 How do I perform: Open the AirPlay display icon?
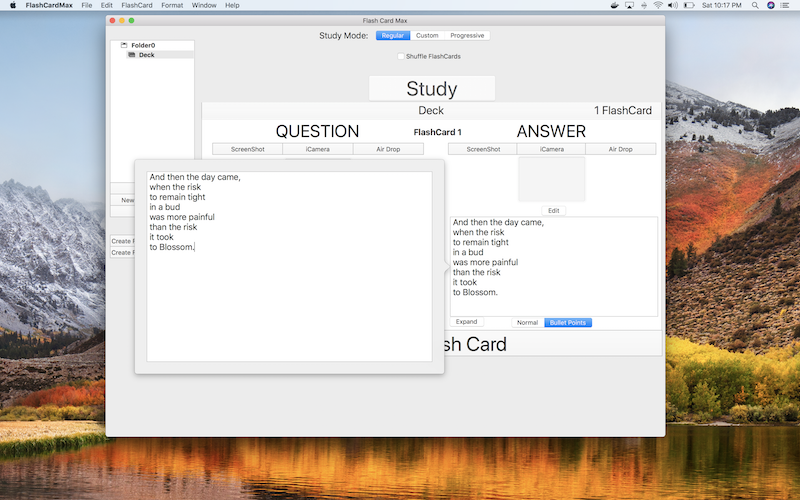click(x=630, y=5)
